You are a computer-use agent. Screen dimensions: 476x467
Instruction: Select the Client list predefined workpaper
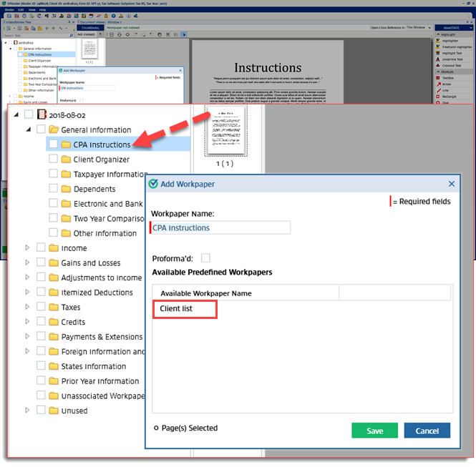click(184, 309)
